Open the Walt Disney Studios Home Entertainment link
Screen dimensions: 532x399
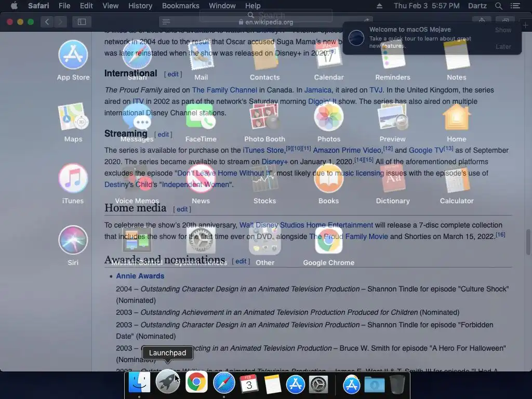click(306, 225)
